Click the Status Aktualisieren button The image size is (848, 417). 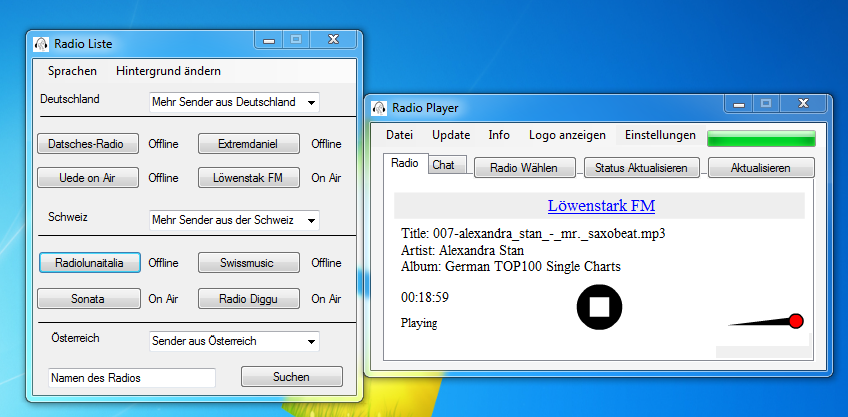tap(641, 168)
